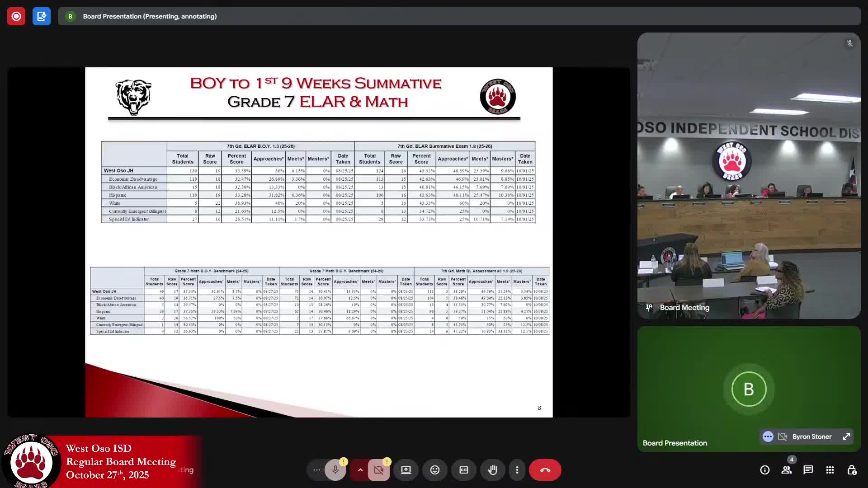Open host controls lock icon
The width and height of the screenshot is (868, 488).
coord(852,470)
